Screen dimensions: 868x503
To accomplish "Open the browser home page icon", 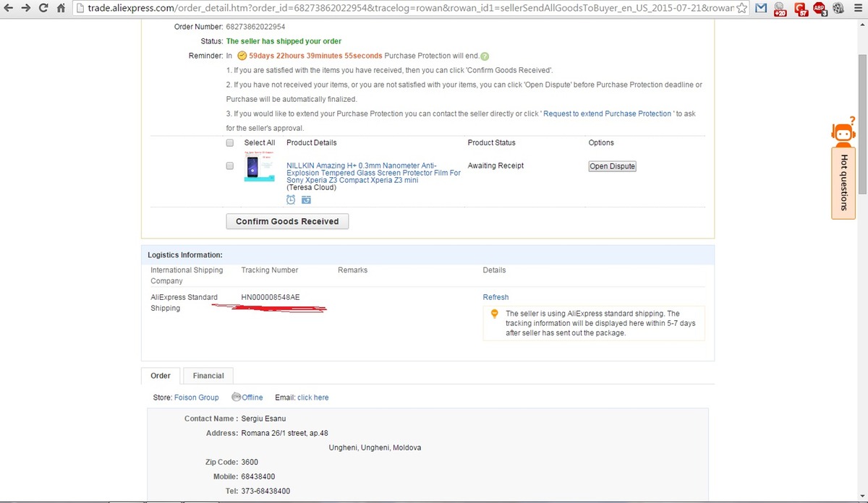I will point(61,9).
